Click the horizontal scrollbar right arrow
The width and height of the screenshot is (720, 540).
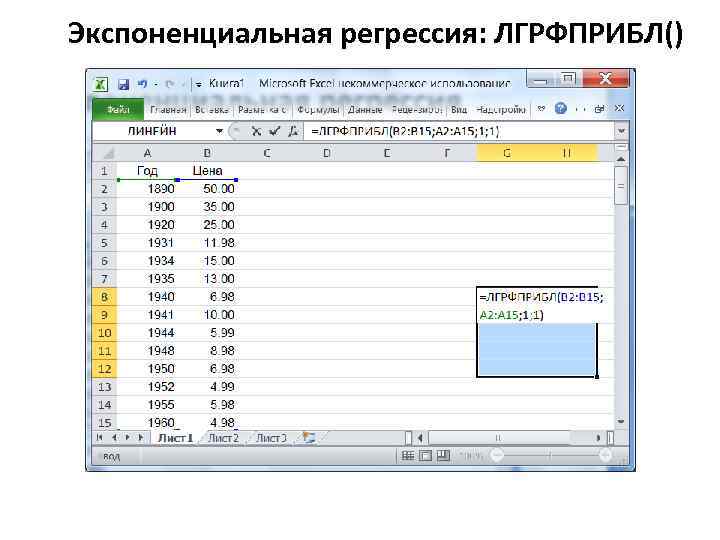(598, 438)
